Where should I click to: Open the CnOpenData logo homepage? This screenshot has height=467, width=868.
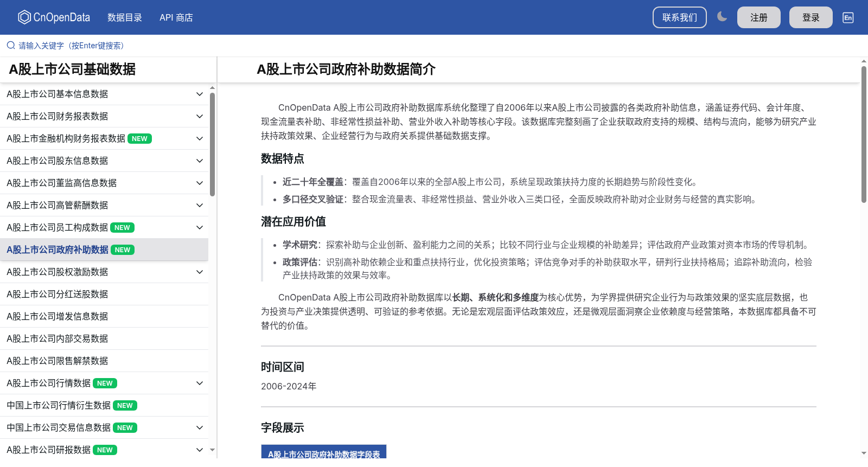pyautogui.click(x=54, y=17)
